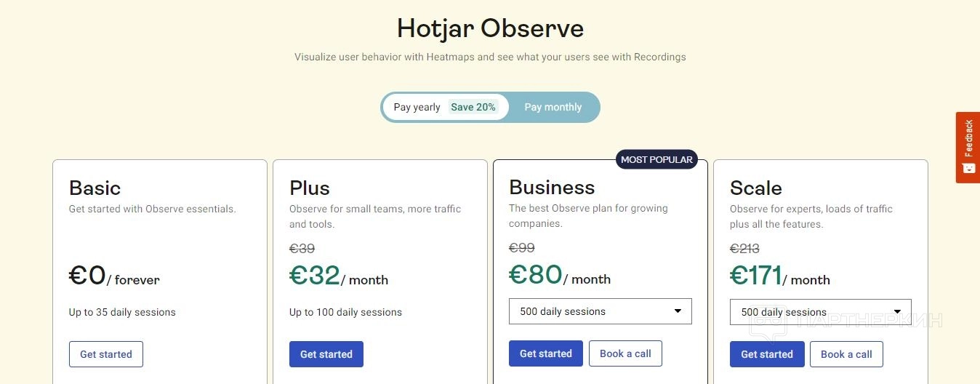
Task: Click the Save 20% badge
Action: point(473,107)
